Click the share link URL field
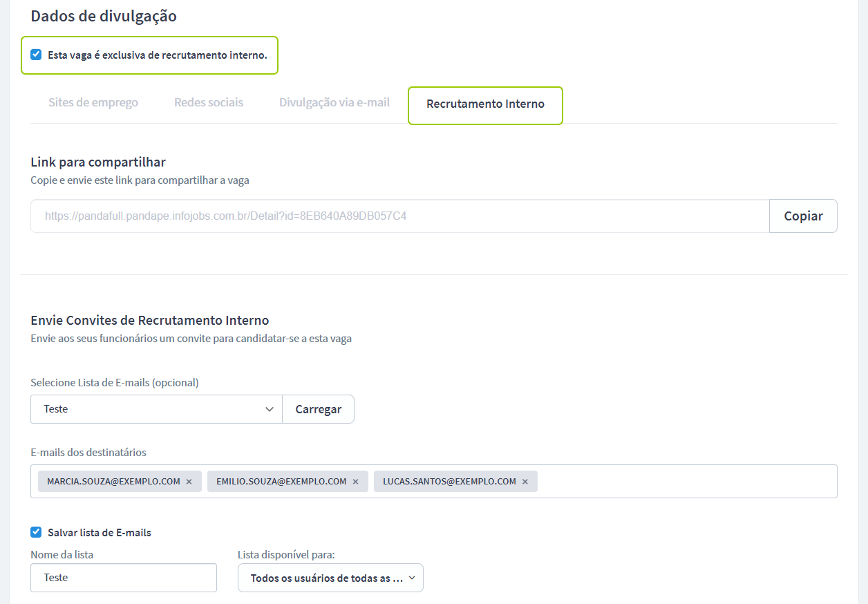This screenshot has height=604, width=868. pos(399,216)
